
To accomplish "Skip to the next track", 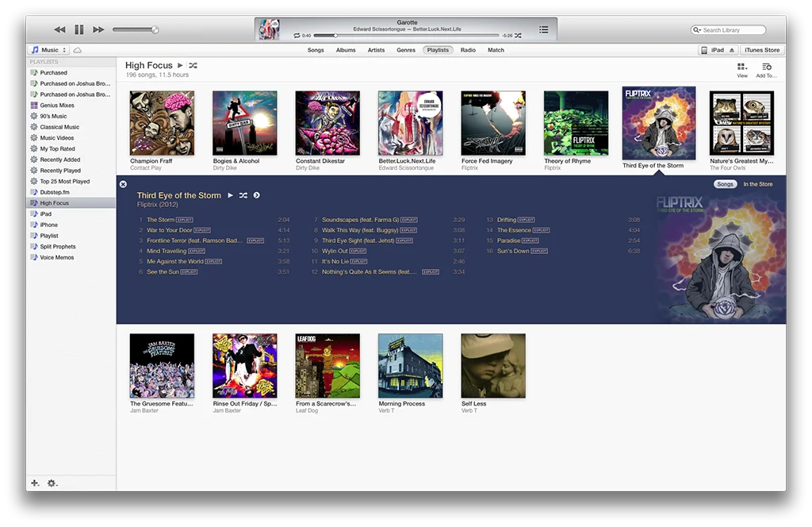I will point(98,29).
